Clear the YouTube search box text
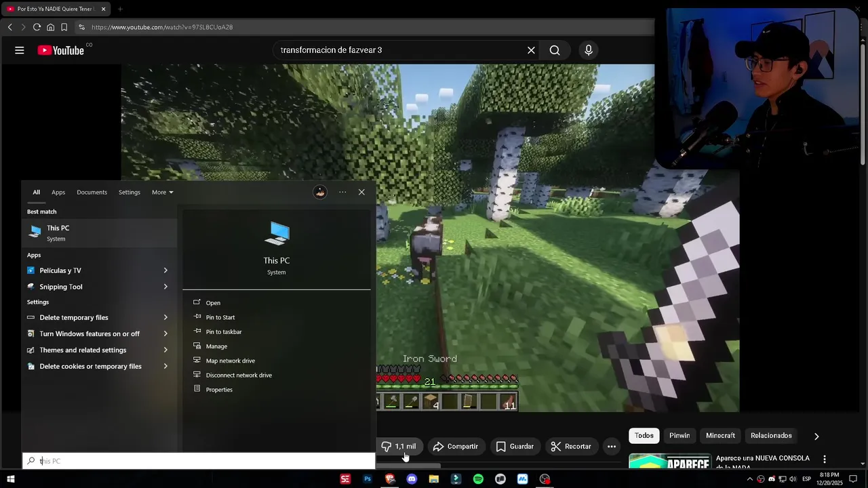This screenshot has width=868, height=488. [531, 50]
